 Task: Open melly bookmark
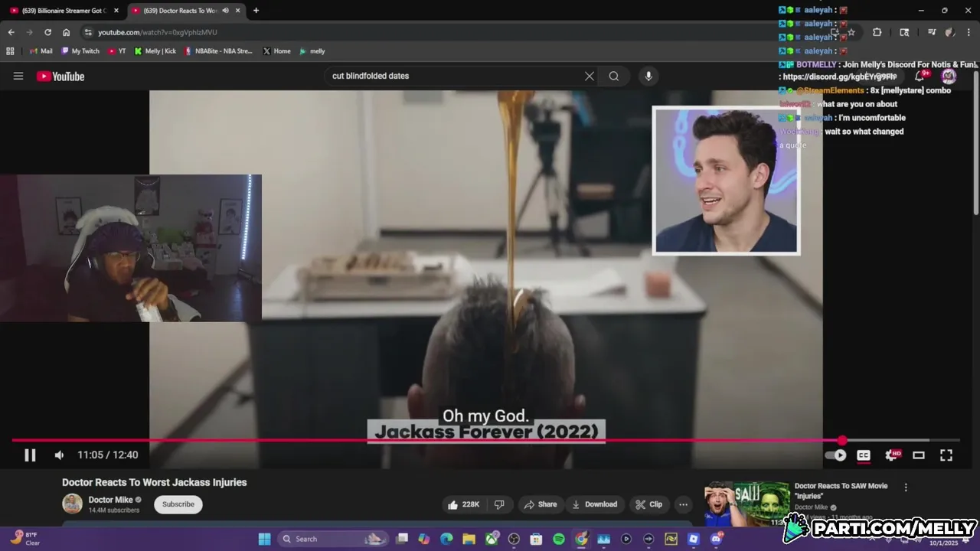[x=312, y=51]
